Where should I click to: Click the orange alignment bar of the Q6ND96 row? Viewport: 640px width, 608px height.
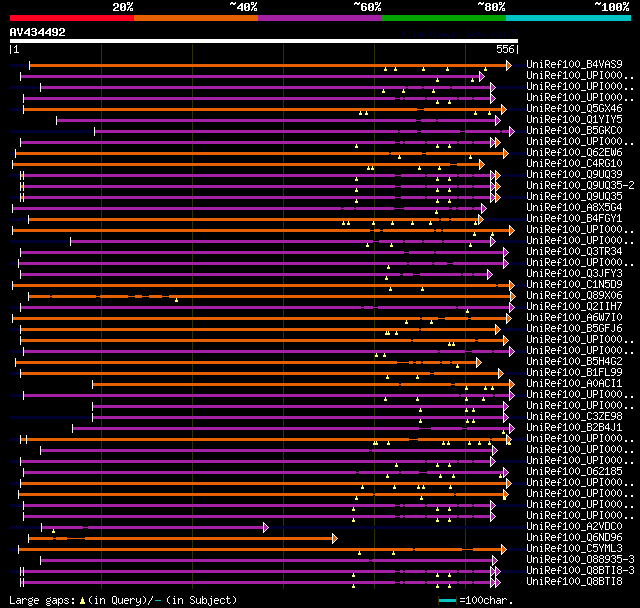[180, 539]
